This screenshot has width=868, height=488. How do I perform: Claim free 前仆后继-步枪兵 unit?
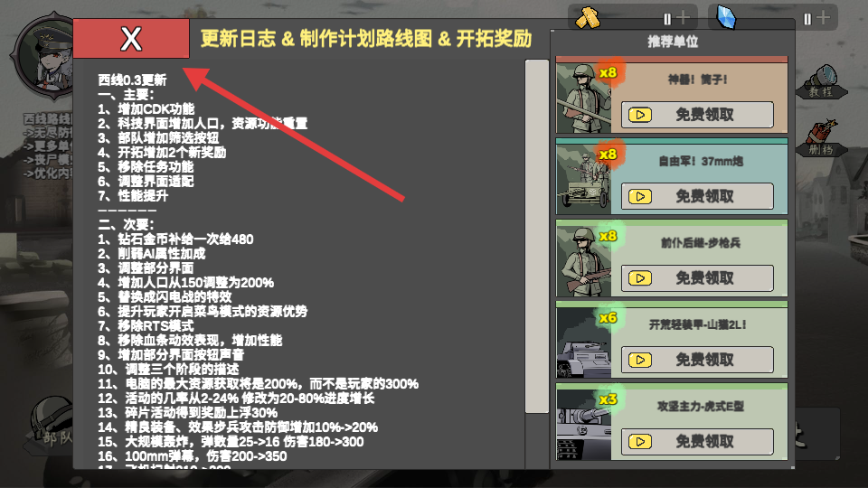click(x=697, y=277)
